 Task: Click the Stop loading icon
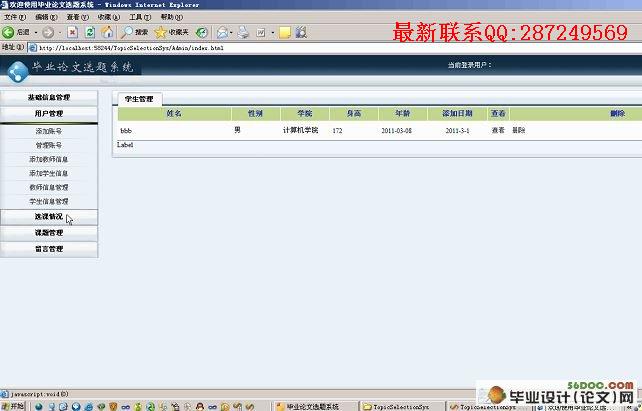tap(72, 32)
